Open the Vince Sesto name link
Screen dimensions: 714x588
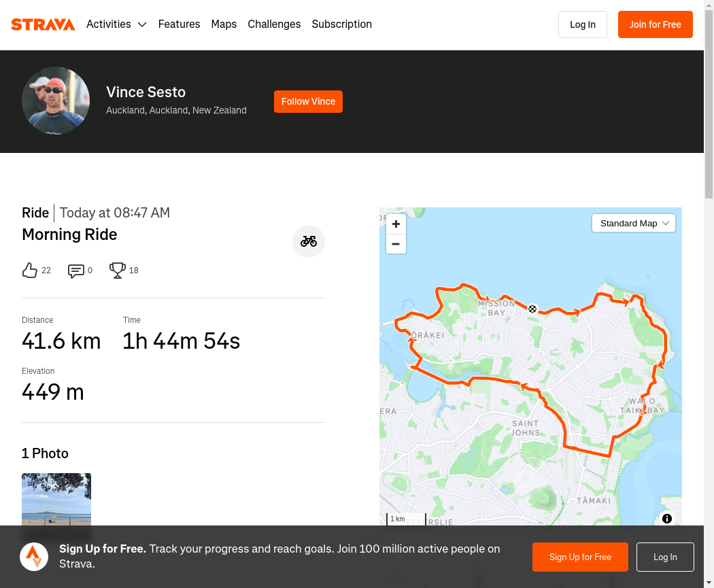click(x=146, y=92)
